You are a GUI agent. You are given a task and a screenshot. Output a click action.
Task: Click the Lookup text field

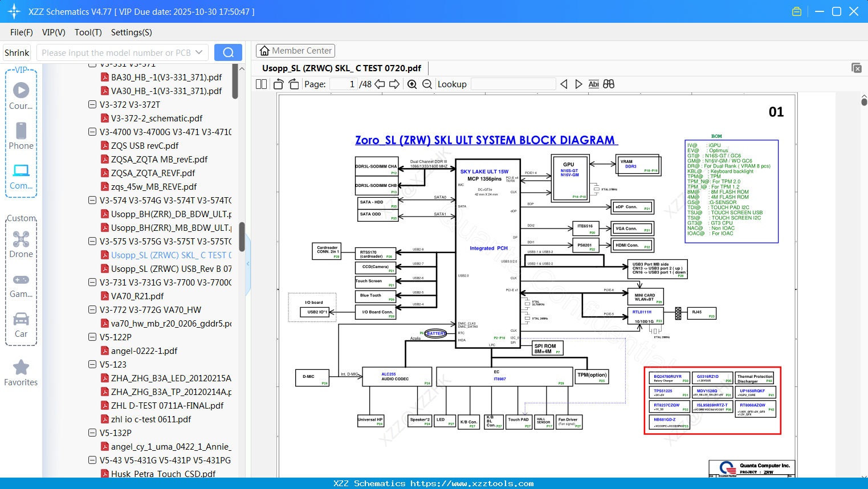(513, 84)
